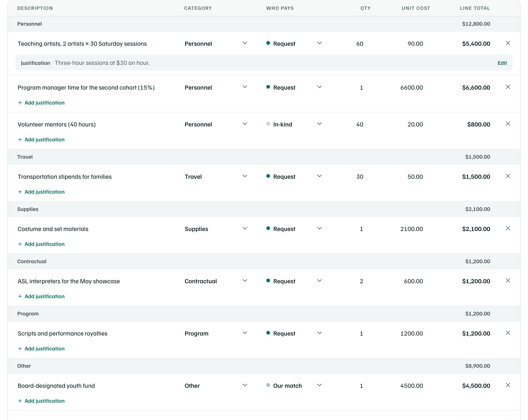Click the Travel group header row label
Image resolution: width=528 pixels, height=420 pixels.
click(25, 157)
